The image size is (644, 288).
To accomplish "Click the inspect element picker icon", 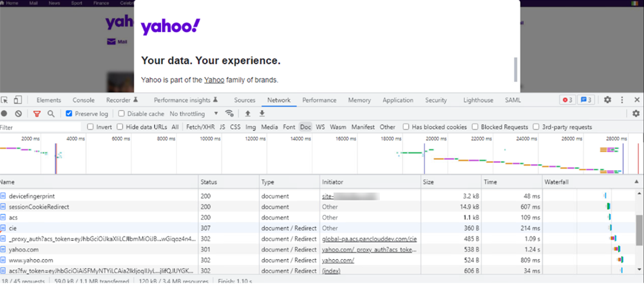I will pyautogui.click(x=5, y=101).
